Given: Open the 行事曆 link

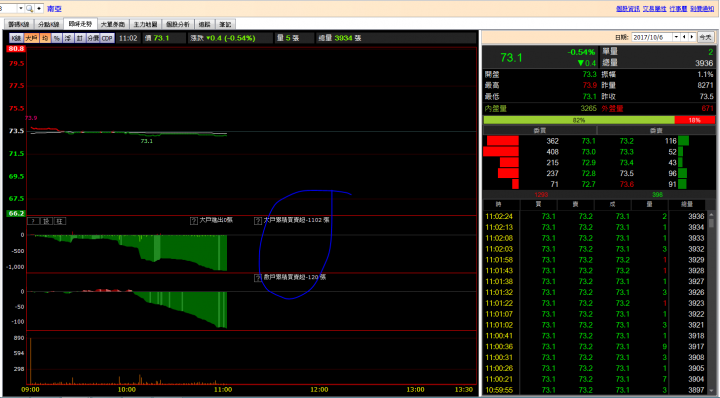Looking at the screenshot, I should point(678,9).
